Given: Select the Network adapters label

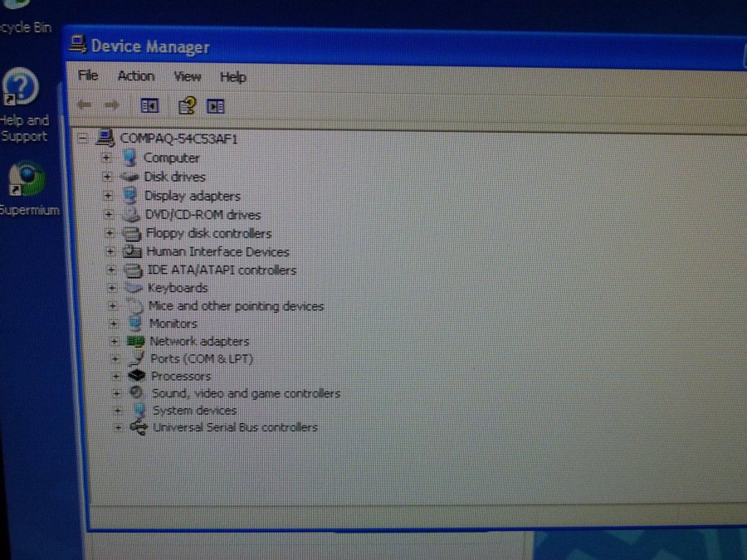Looking at the screenshot, I should pos(199,342).
